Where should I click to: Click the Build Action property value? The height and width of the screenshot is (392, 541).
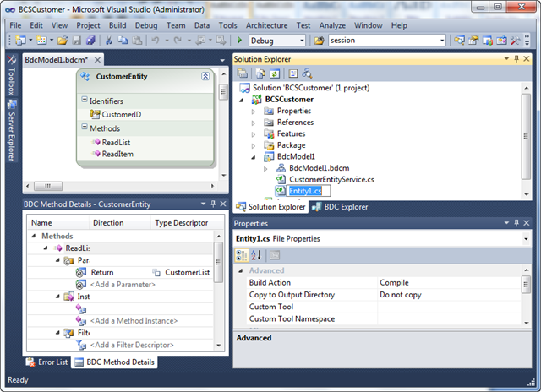449,283
